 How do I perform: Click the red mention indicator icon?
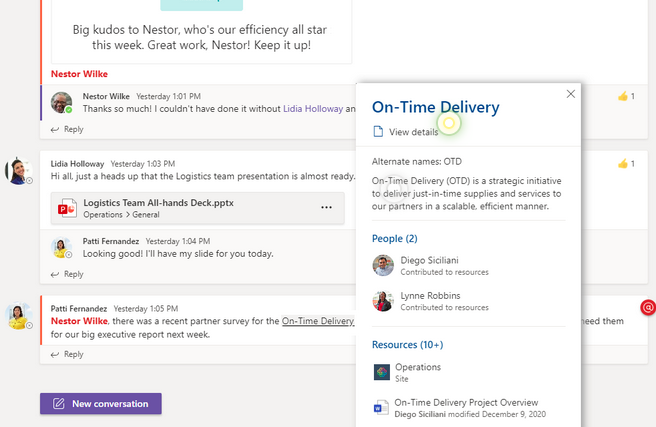[x=648, y=308]
